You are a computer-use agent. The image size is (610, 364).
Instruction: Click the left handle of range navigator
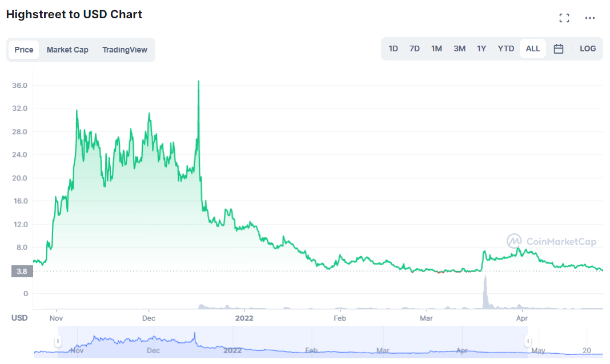pyautogui.click(x=58, y=342)
